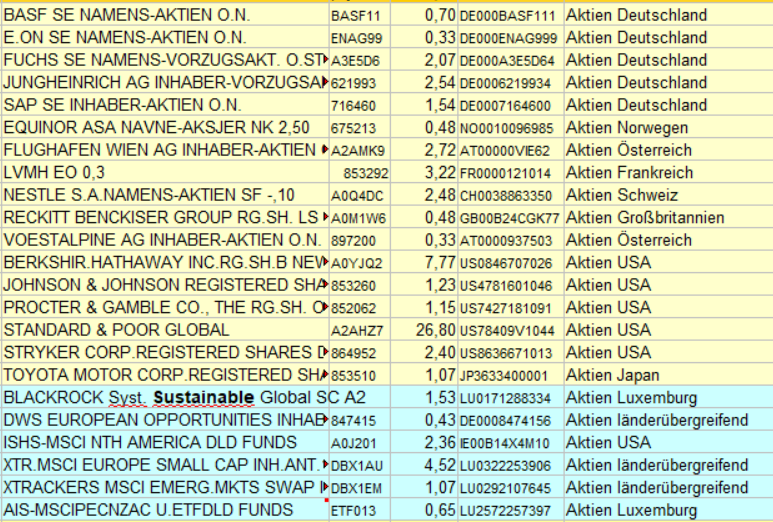Select NESTLE S.A.NAMENS-AKTIEN cell
773x522 pixels.
coord(165,195)
